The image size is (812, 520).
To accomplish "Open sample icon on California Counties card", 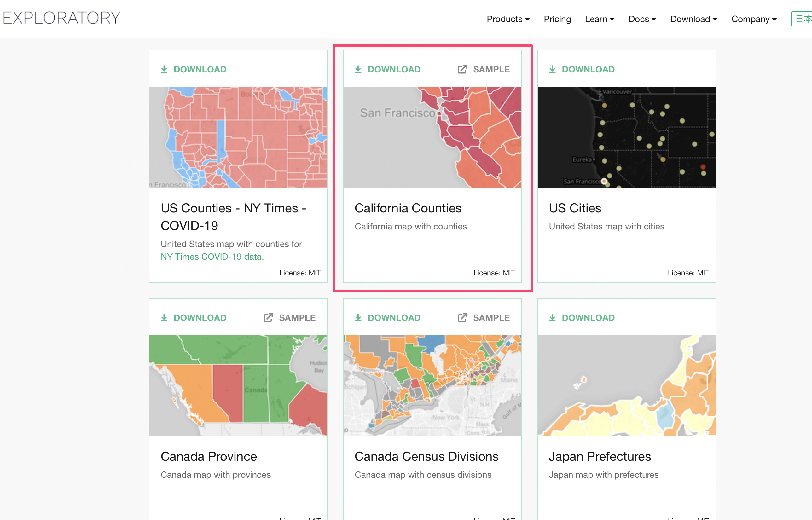I will [462, 69].
